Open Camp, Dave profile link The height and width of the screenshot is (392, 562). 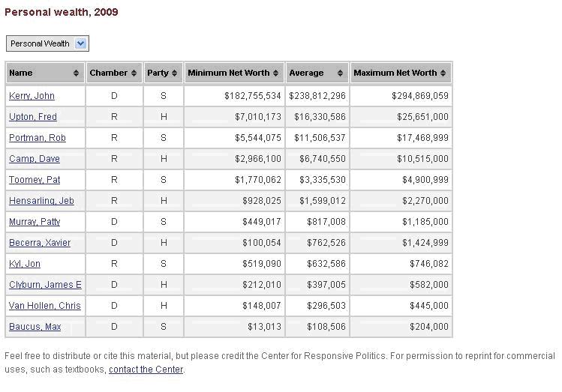click(x=35, y=159)
